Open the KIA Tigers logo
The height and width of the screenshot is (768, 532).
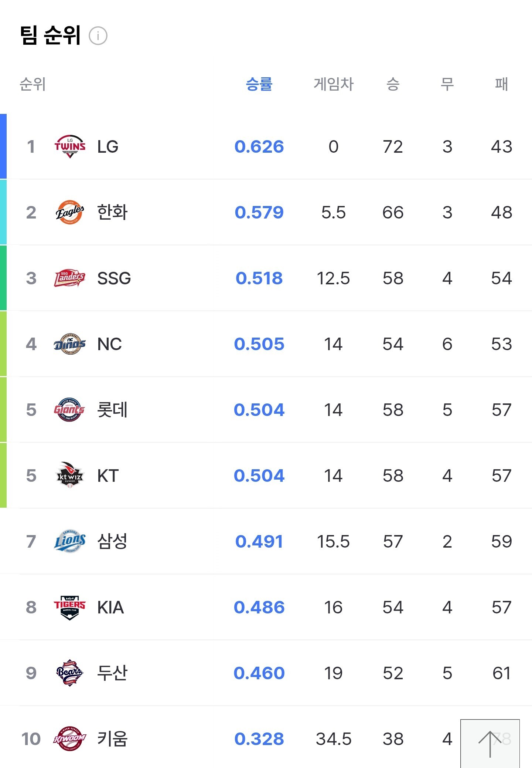click(70, 607)
